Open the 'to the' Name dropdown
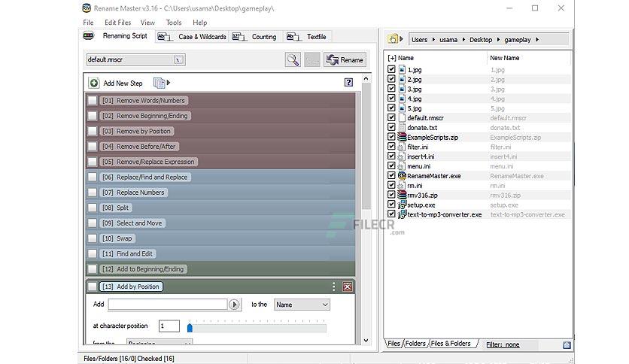The height and width of the screenshot is (364, 629). coord(302,305)
